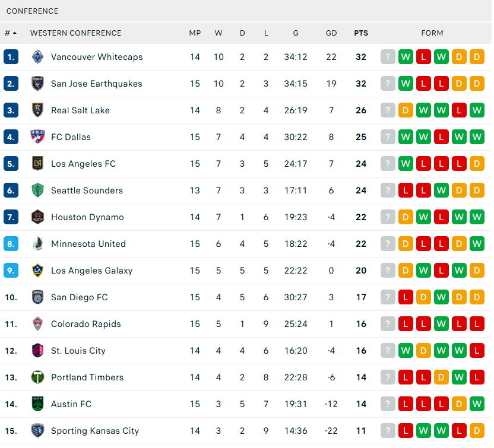
Task: Click the Real Salt Lake shield logo
Action: (x=38, y=110)
